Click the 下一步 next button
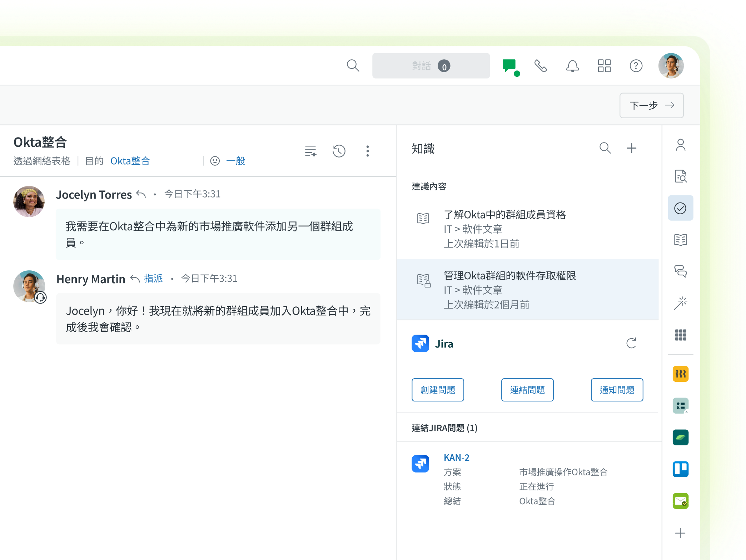This screenshot has width=746, height=560. [651, 105]
